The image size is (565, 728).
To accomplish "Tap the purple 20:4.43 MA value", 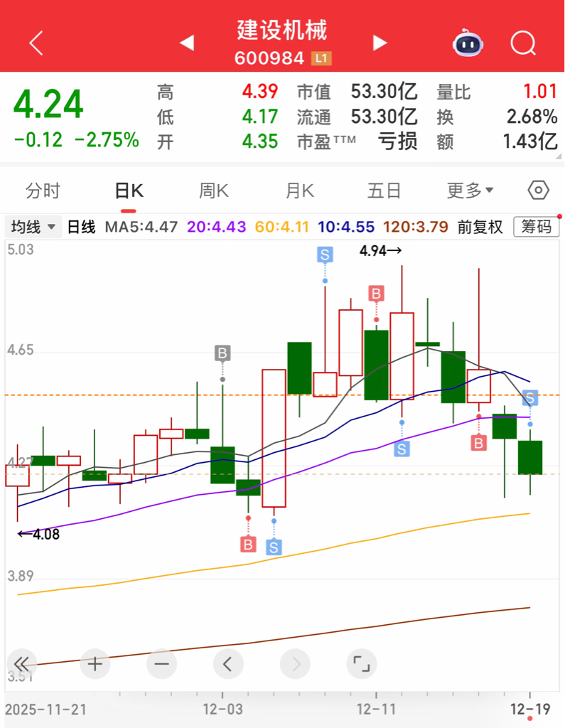I will coord(216,227).
